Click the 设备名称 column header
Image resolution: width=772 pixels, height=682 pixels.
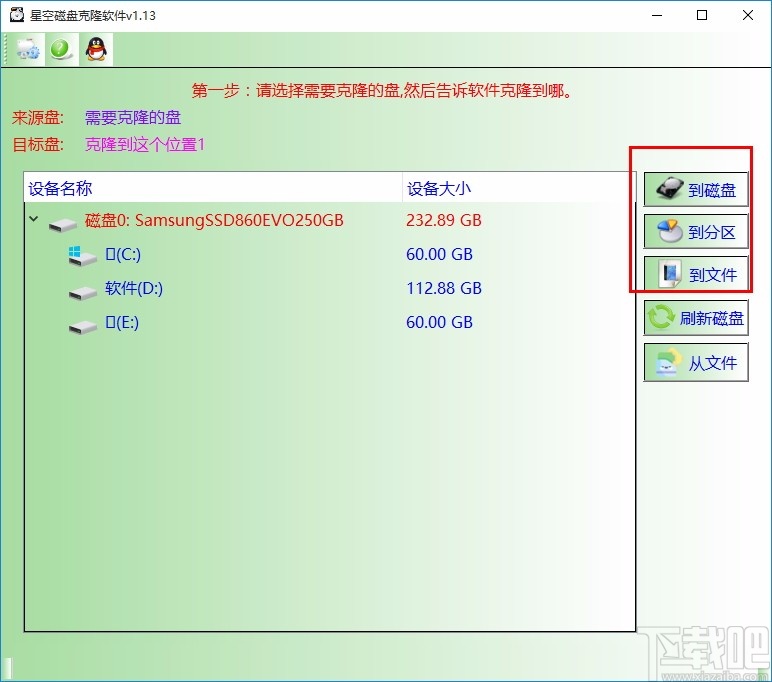coord(213,188)
